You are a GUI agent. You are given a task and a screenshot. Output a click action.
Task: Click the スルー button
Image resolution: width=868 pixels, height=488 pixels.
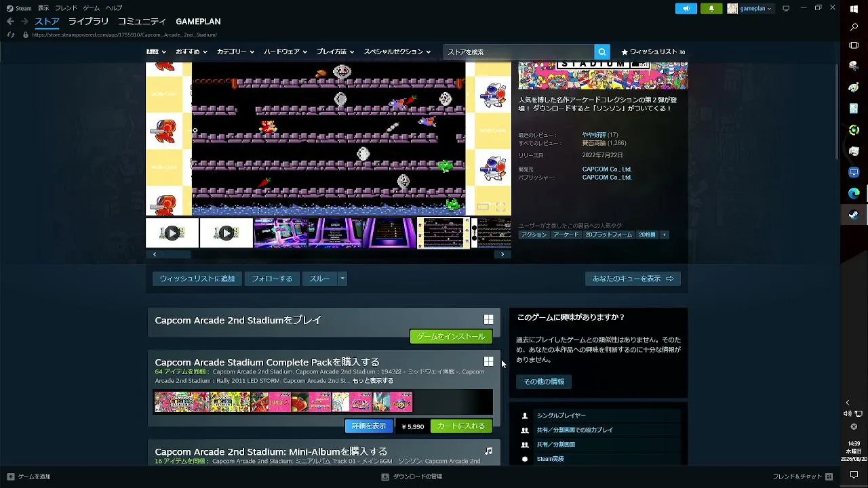319,279
